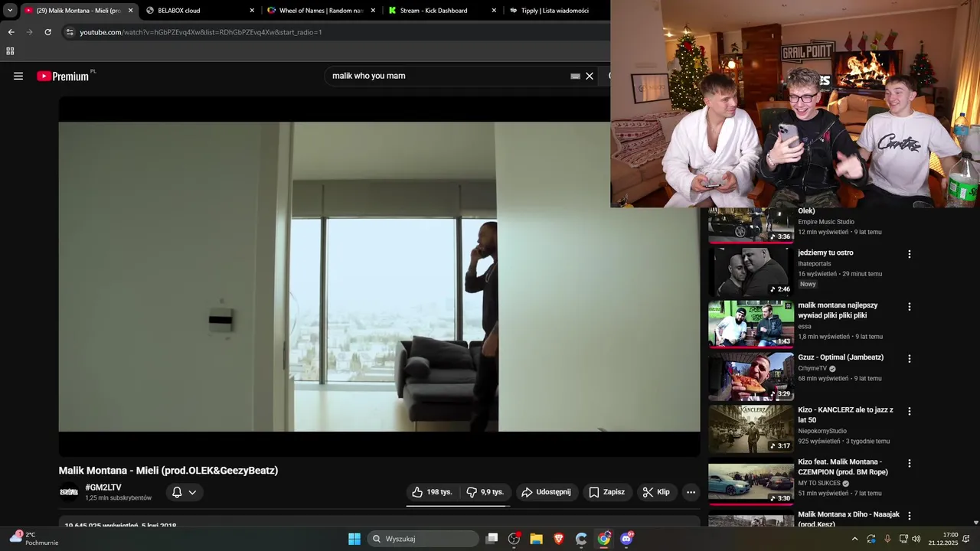The height and width of the screenshot is (551, 980).
Task: Open the on-screen keyboard icon in search
Action: point(575,76)
